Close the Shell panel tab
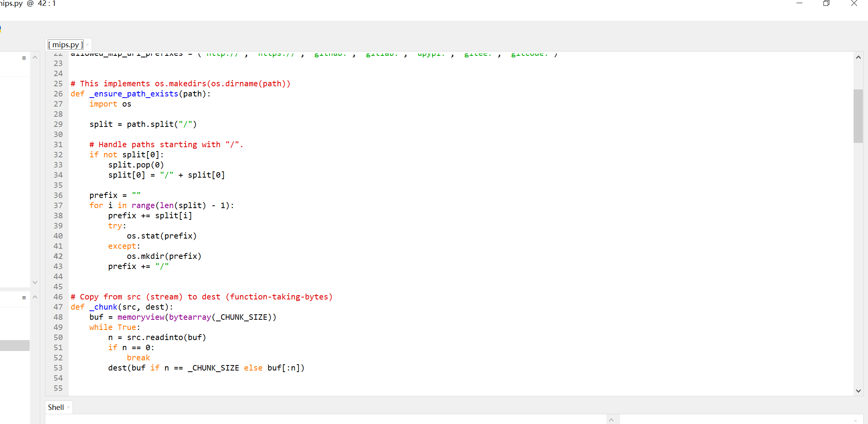The height and width of the screenshot is (424, 868). pyautogui.click(x=68, y=407)
